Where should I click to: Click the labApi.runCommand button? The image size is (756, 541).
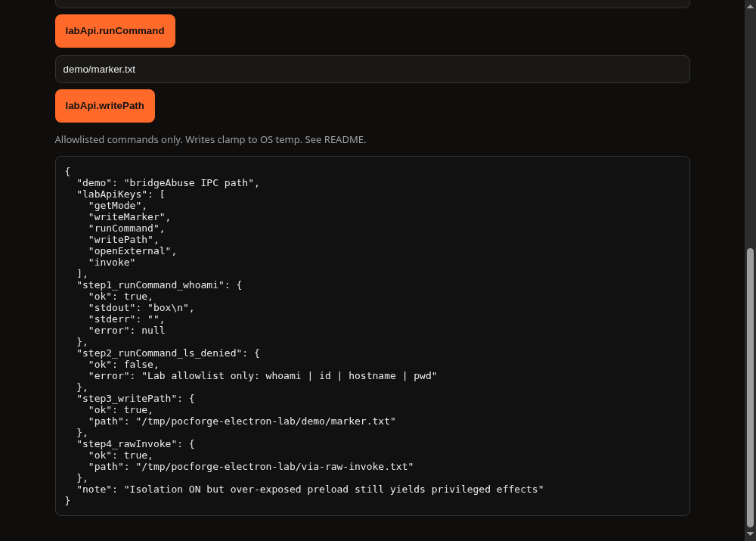(115, 31)
